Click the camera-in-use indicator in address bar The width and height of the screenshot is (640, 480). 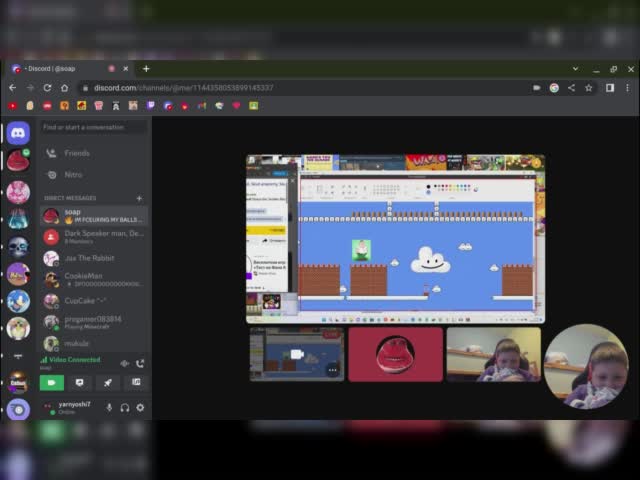[x=537, y=88]
